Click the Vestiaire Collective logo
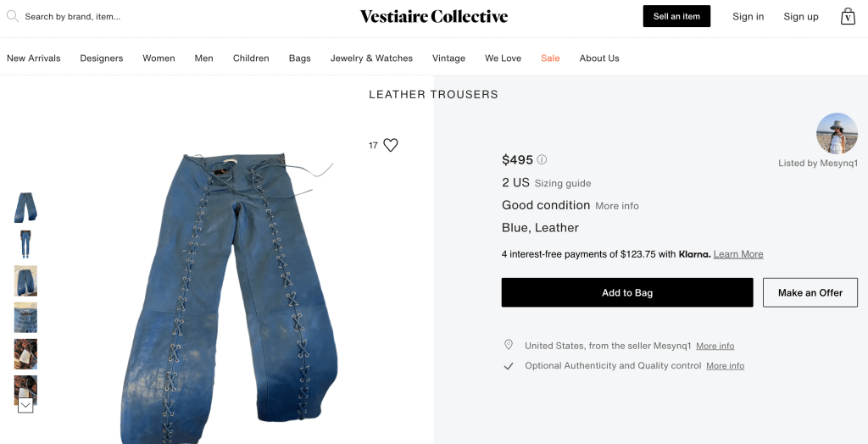 [434, 16]
